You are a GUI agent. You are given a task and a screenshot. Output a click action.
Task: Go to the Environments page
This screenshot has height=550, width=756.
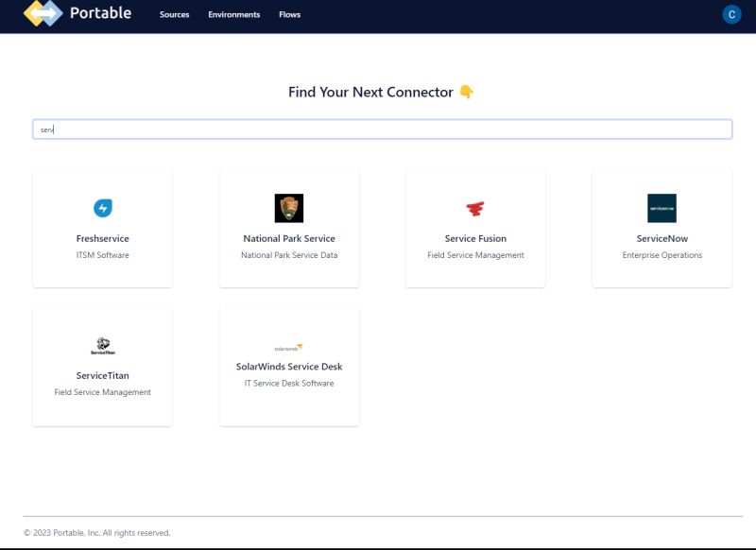click(233, 15)
